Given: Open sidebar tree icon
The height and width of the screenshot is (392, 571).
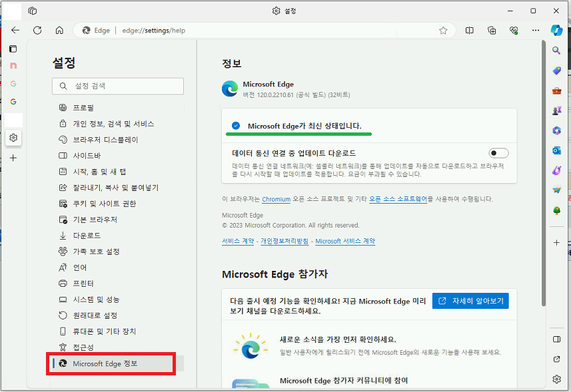Looking at the screenshot, I should [556, 210].
